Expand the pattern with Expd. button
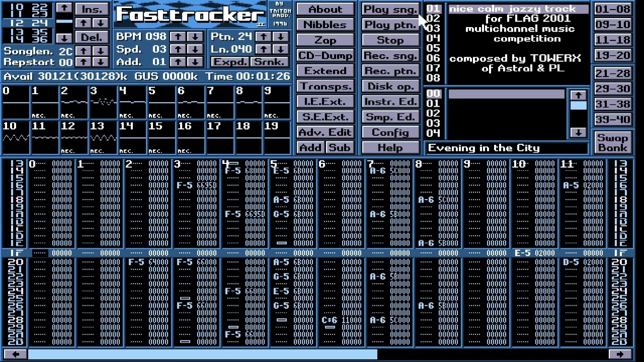 [x=229, y=62]
